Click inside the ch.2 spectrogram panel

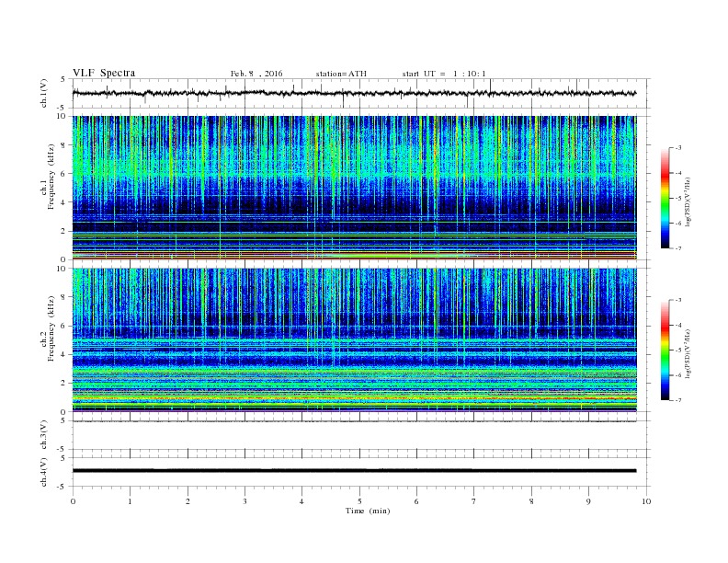pyautogui.click(x=354, y=340)
